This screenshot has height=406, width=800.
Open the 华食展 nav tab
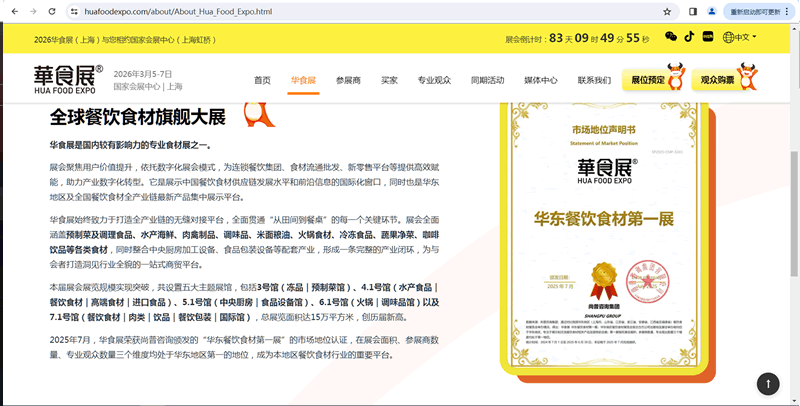[303, 80]
